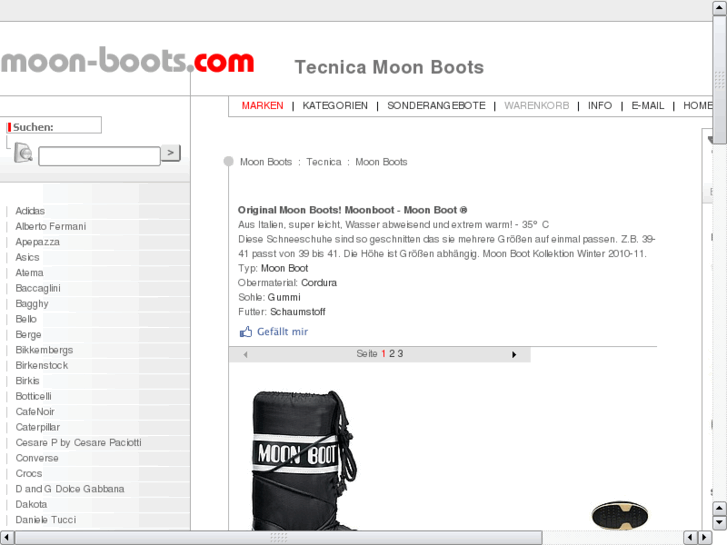This screenshot has height=545, width=727.
Task: Open the Apepazza brand page
Action: coord(38,242)
